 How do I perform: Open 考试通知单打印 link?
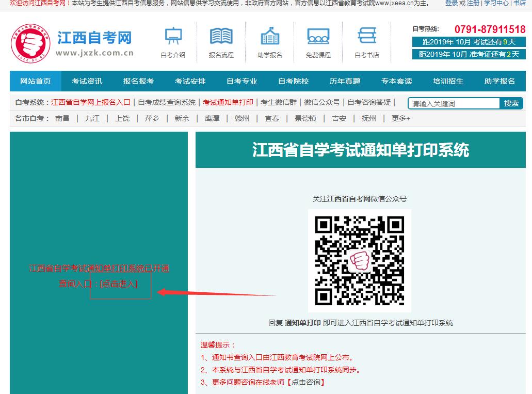(x=228, y=102)
